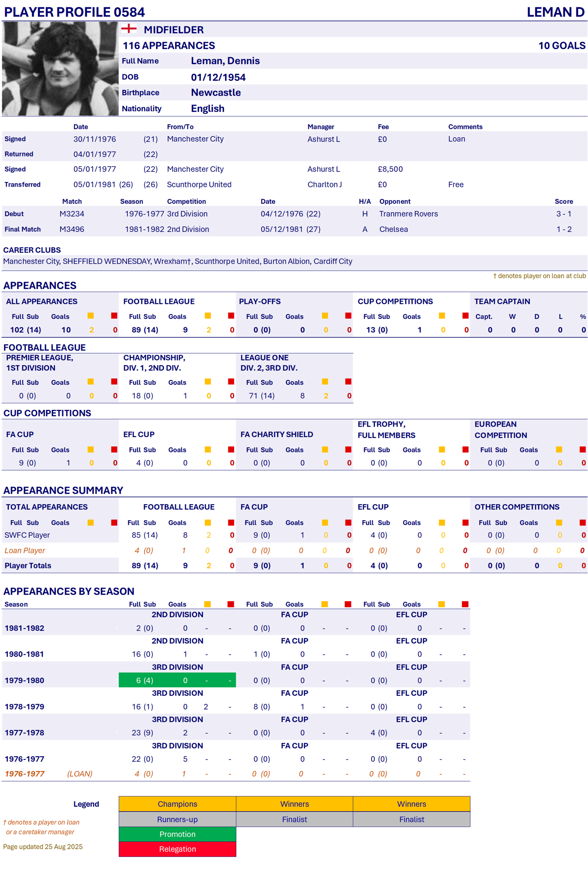
Task: Click the career clubs list line
Action: (177, 261)
